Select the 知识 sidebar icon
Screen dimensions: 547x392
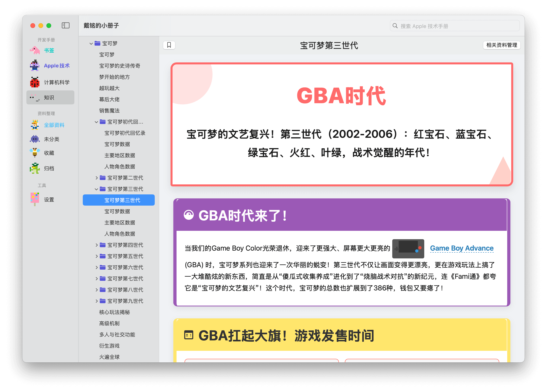[x=35, y=97]
